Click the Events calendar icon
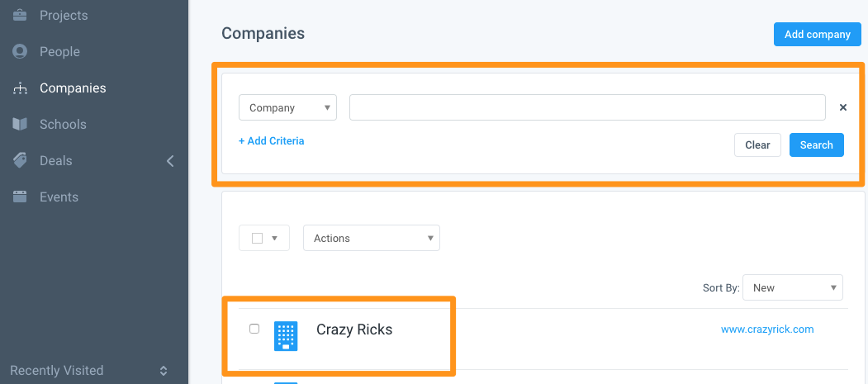The image size is (868, 384). [20, 197]
